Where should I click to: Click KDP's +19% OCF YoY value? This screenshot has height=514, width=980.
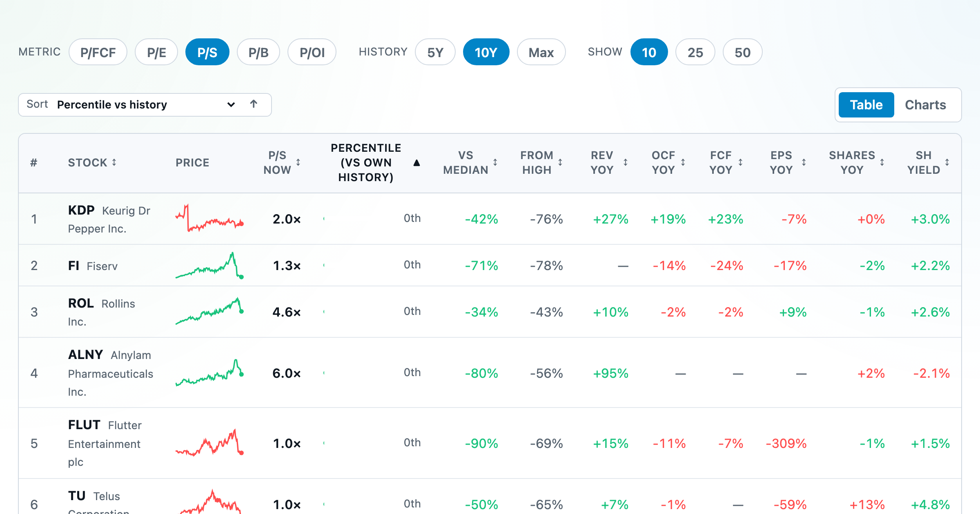[668, 219]
